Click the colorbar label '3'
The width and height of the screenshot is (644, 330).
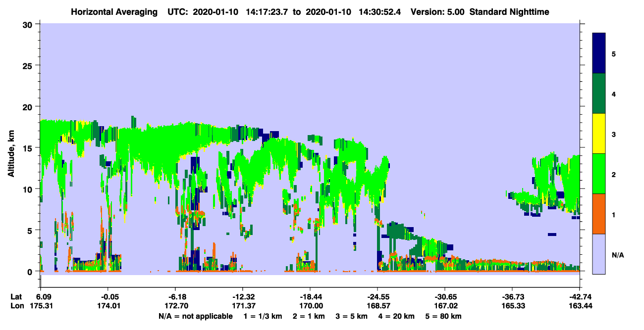pyautogui.click(x=614, y=134)
